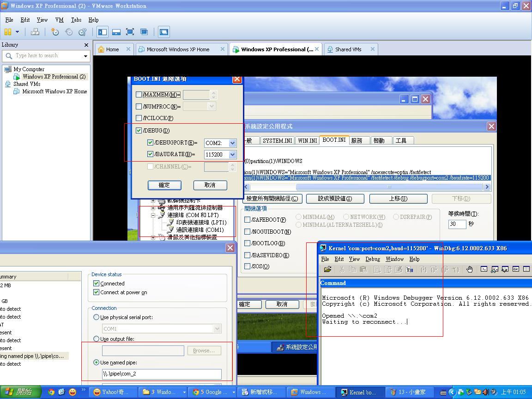Image resolution: width=532 pixels, height=399 pixels.
Task: Click the 上移 button
Action: click(399, 199)
